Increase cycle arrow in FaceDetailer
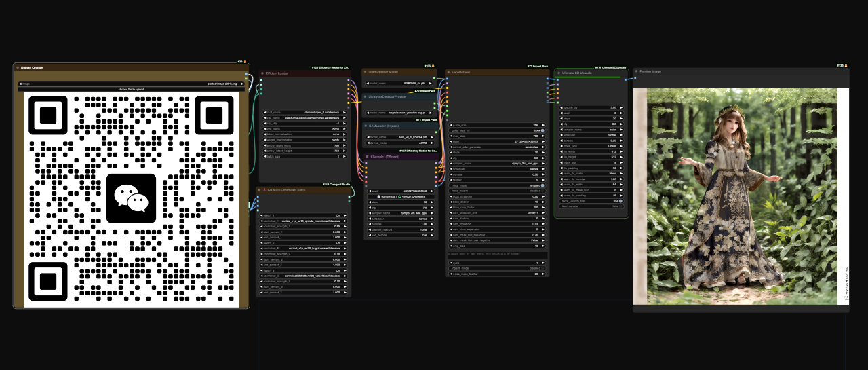Screen dimensions: 868x370 coord(542,263)
